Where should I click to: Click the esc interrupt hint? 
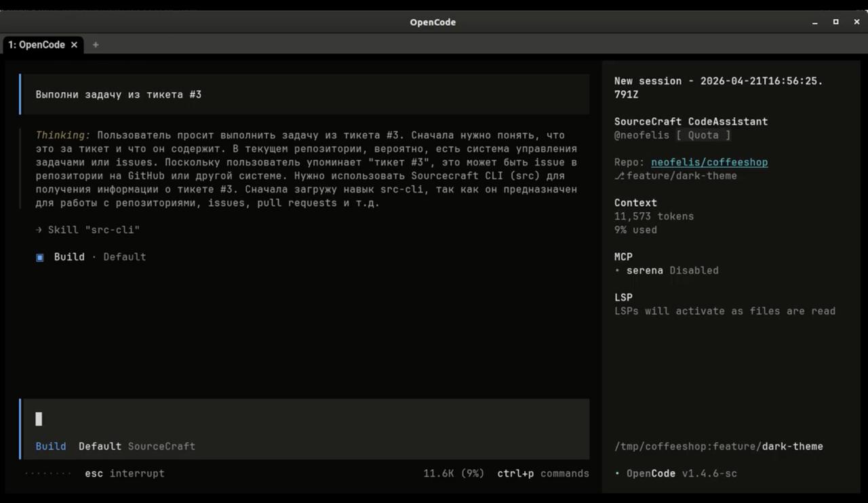124,473
